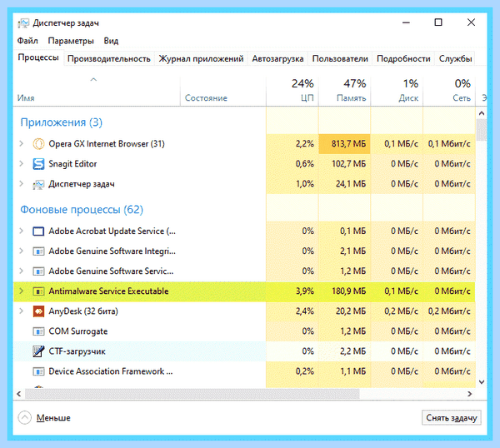Screen dimensions: 500x448
Task: Click the Диспетчер задач process row icon
Action: [x=38, y=184]
